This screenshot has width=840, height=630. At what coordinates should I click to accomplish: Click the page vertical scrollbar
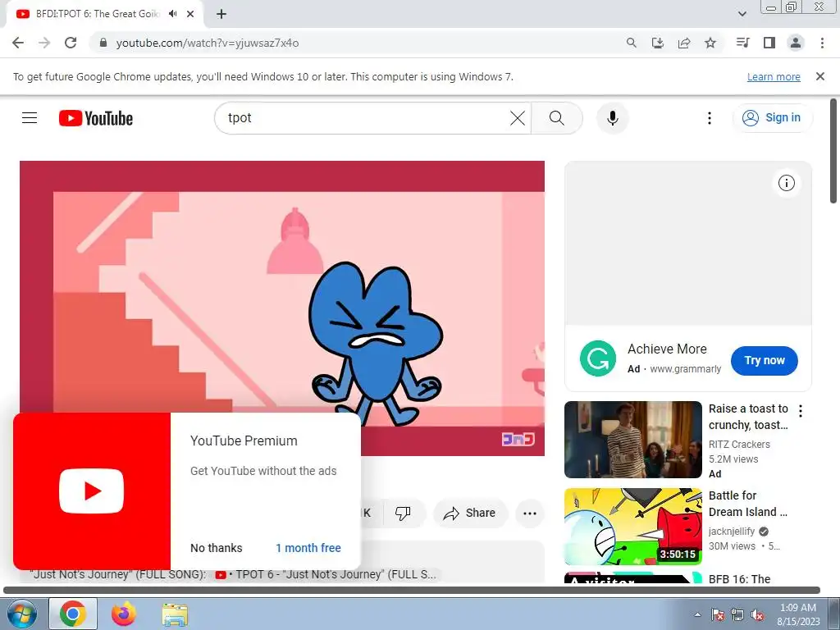coord(833,151)
